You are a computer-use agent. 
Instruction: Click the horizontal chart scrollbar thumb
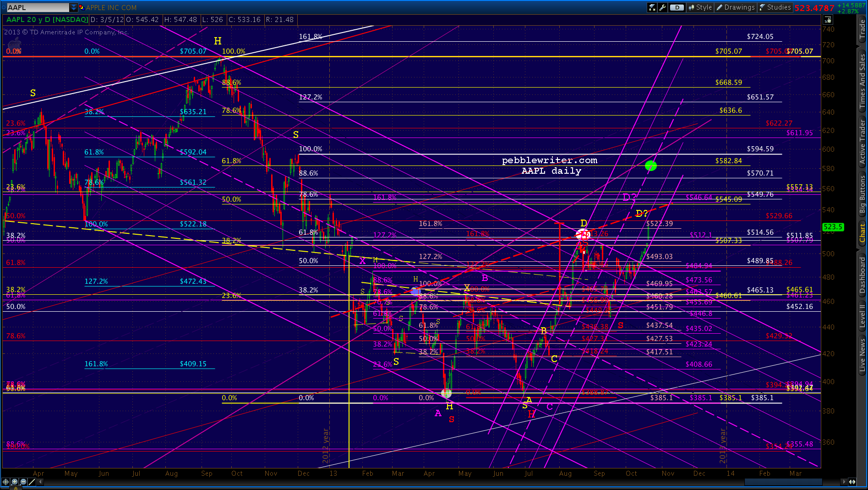click(783, 482)
